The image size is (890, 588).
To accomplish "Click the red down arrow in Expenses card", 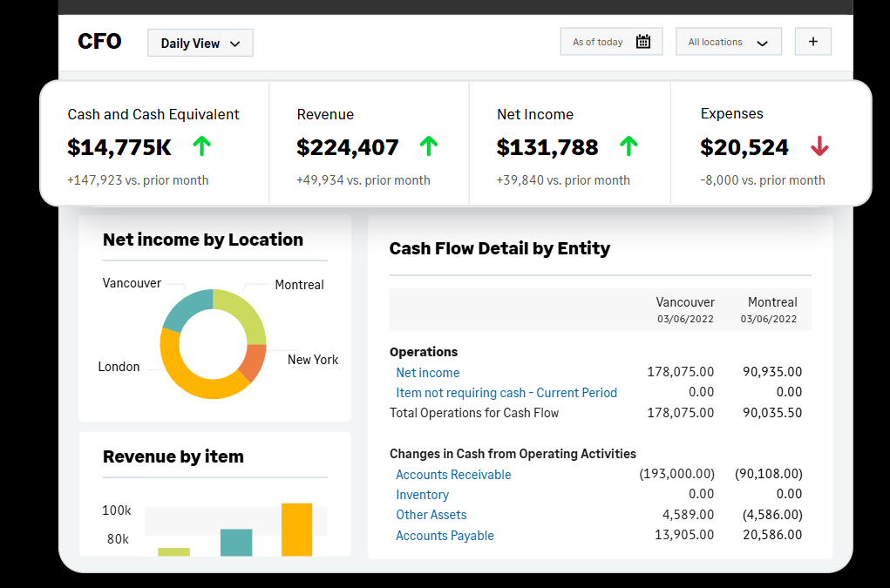I will (x=819, y=146).
